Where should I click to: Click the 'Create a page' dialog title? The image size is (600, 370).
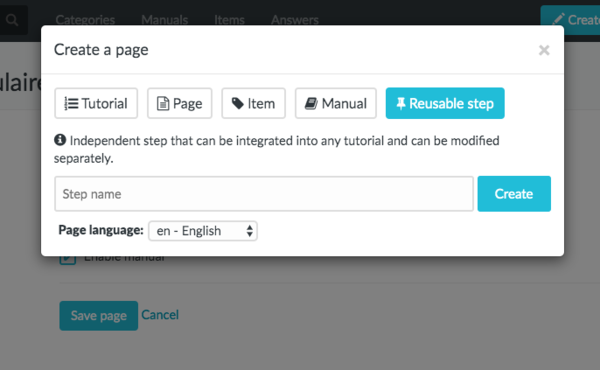point(101,50)
